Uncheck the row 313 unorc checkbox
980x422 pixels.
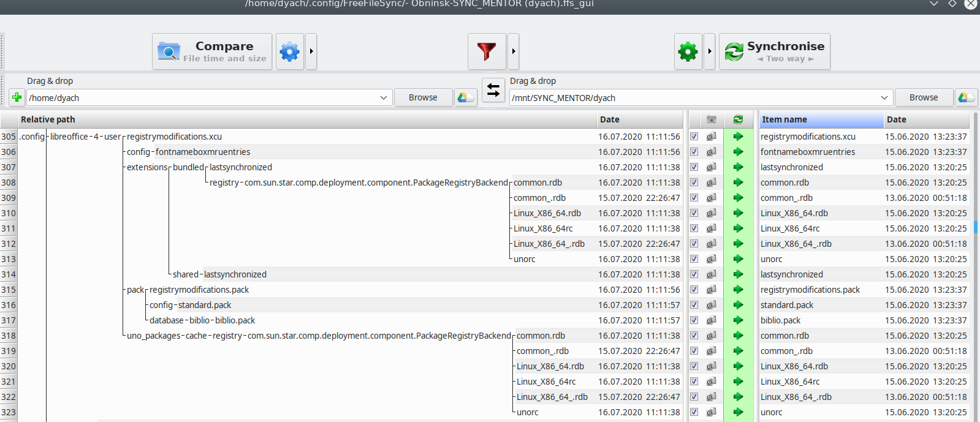(694, 259)
